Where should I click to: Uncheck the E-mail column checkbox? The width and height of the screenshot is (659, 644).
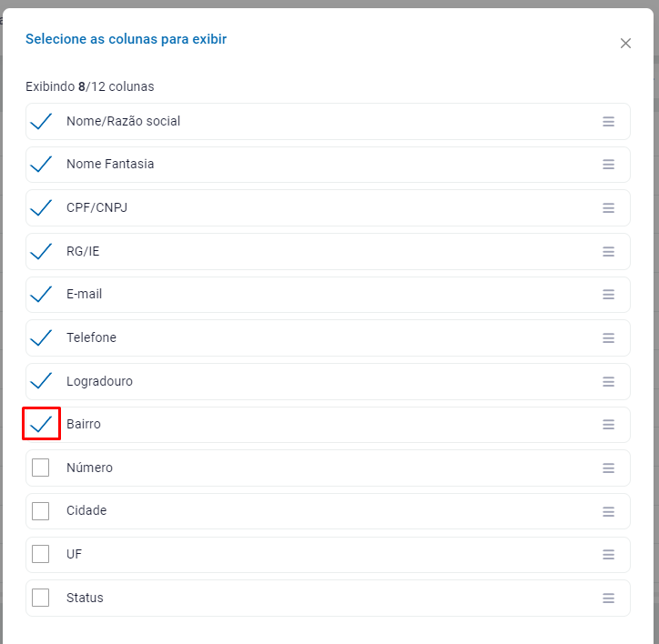(41, 295)
